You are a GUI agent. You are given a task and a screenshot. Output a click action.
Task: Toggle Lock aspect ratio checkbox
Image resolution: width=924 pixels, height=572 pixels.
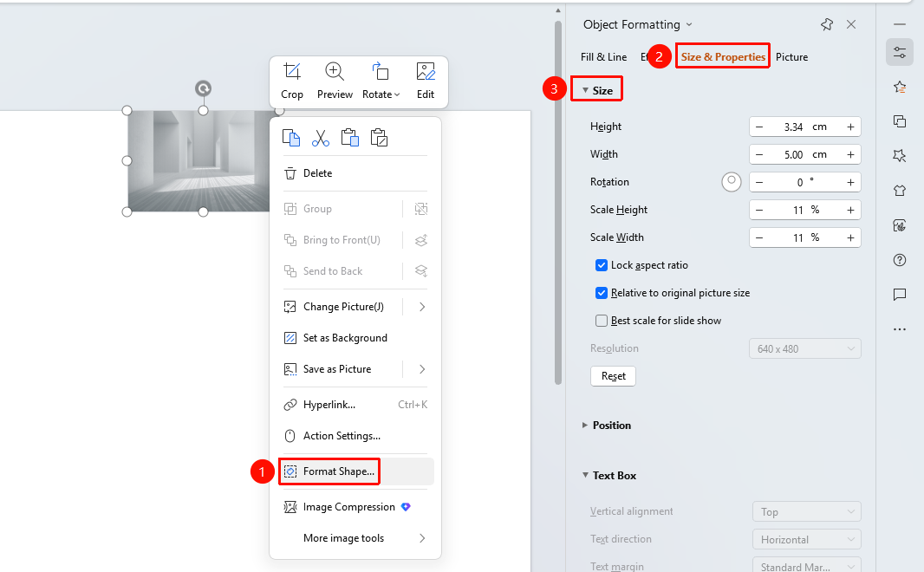tap(601, 265)
